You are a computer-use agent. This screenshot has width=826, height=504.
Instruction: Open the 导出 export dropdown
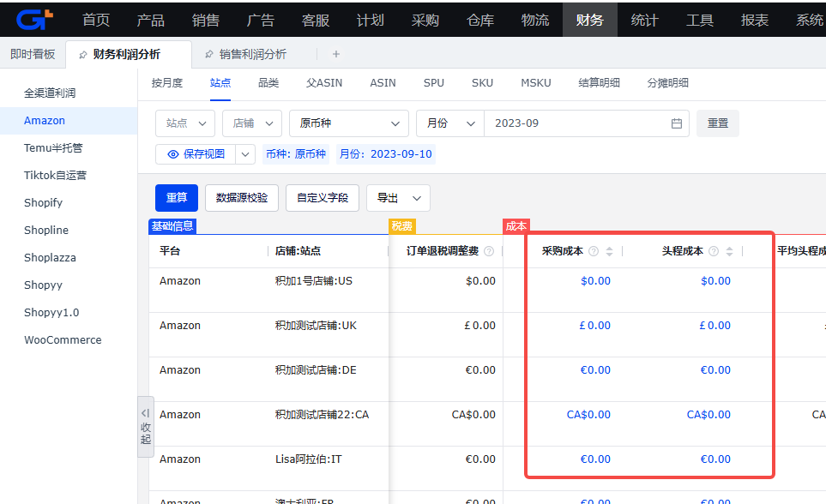click(x=398, y=198)
